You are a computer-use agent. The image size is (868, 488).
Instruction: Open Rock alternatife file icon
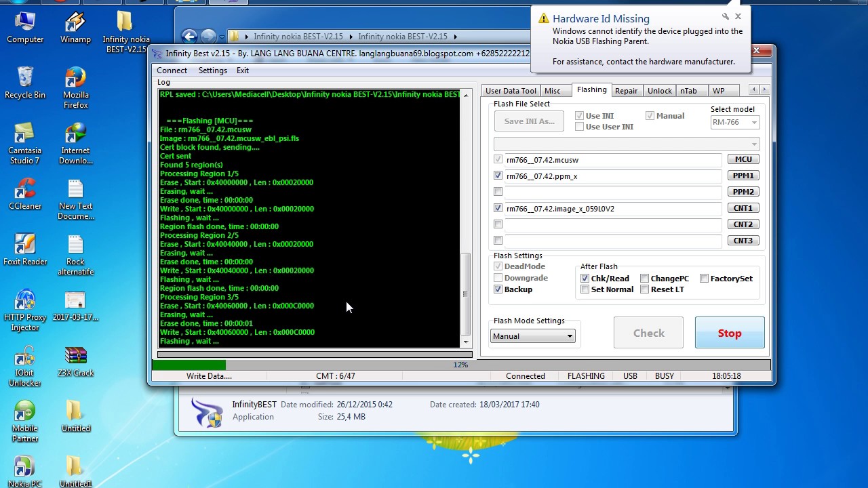(x=75, y=254)
